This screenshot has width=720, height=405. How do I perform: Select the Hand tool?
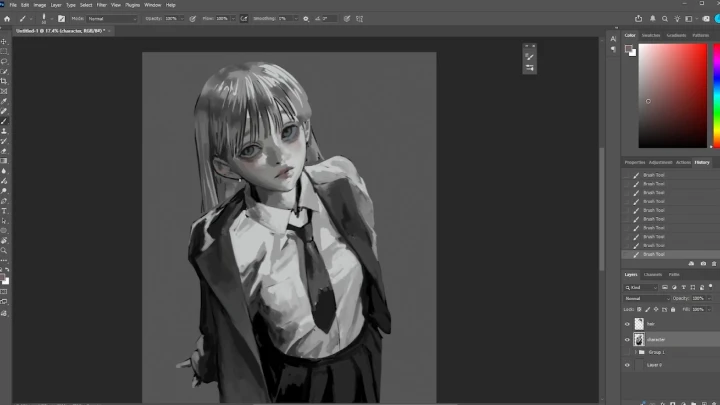(4, 241)
